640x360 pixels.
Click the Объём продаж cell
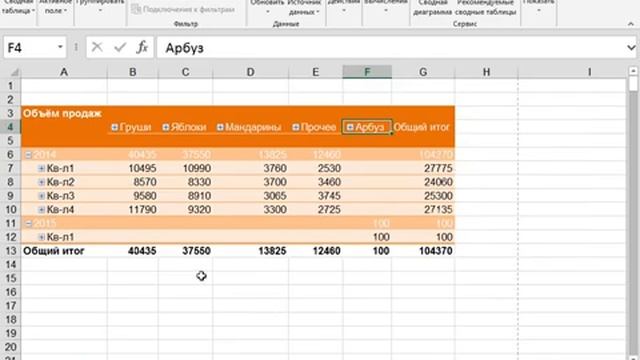coord(64,113)
